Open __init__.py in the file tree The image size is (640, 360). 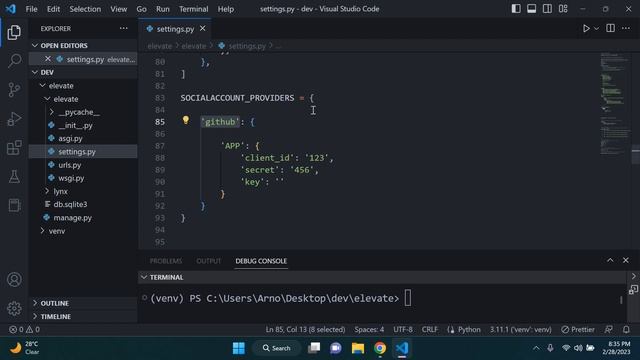83,125
